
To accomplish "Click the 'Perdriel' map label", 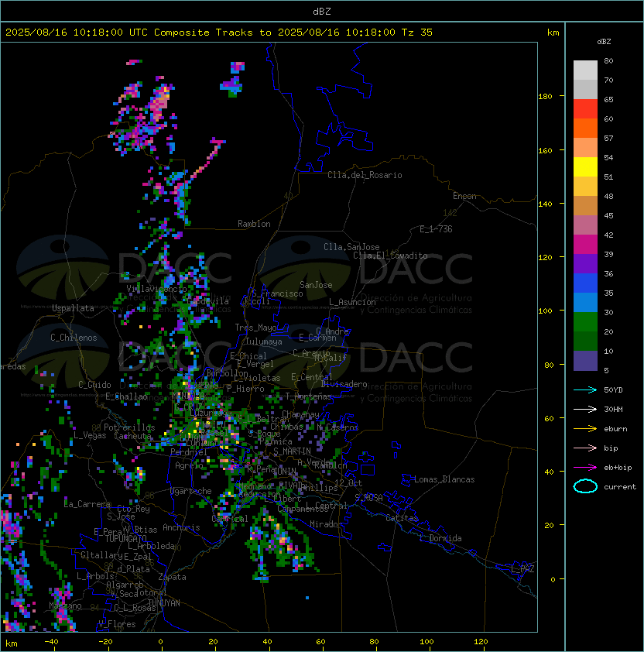I will tap(188, 452).
